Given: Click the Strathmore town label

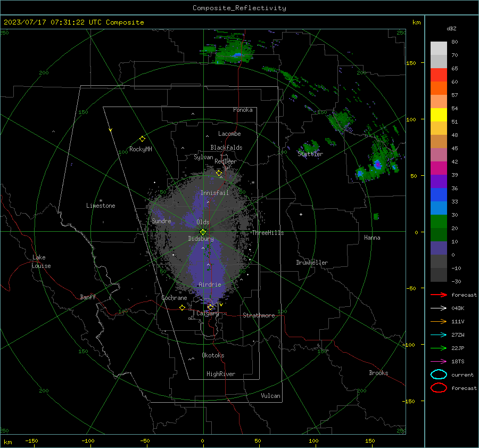Looking at the screenshot, I should point(259,315).
